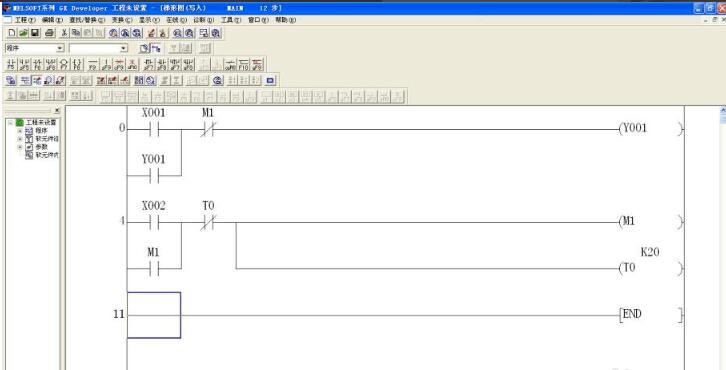Select the X001 contact in ladder
The height and width of the screenshot is (370, 726).
pos(154,129)
